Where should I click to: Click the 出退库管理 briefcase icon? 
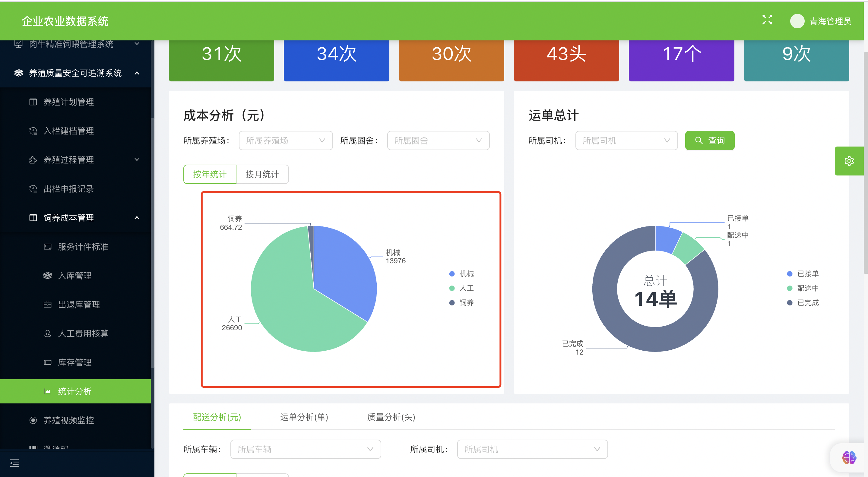[48, 305]
